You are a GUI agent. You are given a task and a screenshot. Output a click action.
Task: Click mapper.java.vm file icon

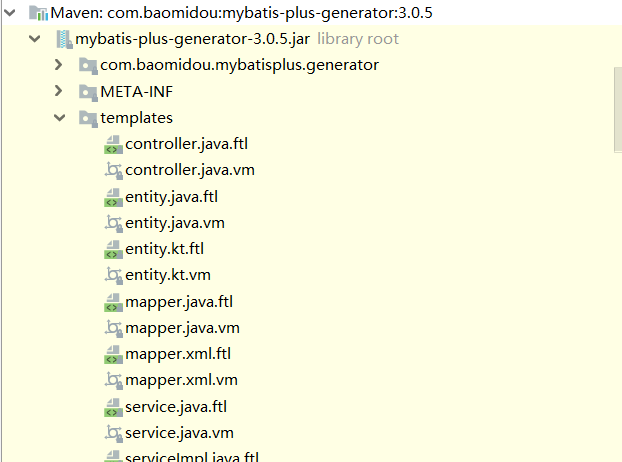point(113,328)
